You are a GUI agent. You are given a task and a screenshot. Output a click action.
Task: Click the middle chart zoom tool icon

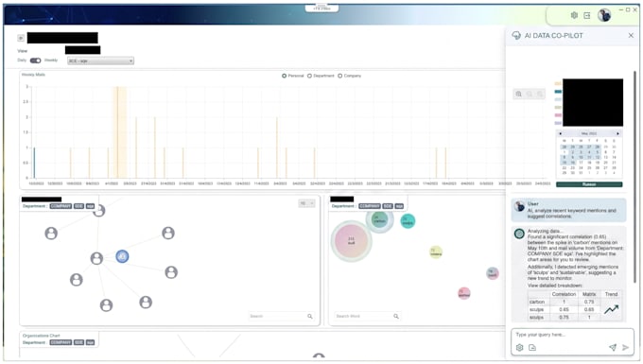530,94
